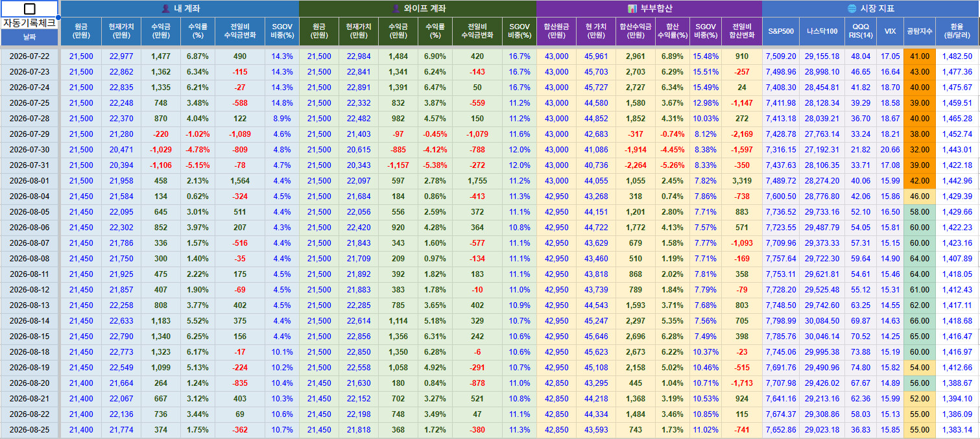This screenshot has width=980, height=439.
Task: Click the date cell 2026-07-22
Action: [29, 56]
